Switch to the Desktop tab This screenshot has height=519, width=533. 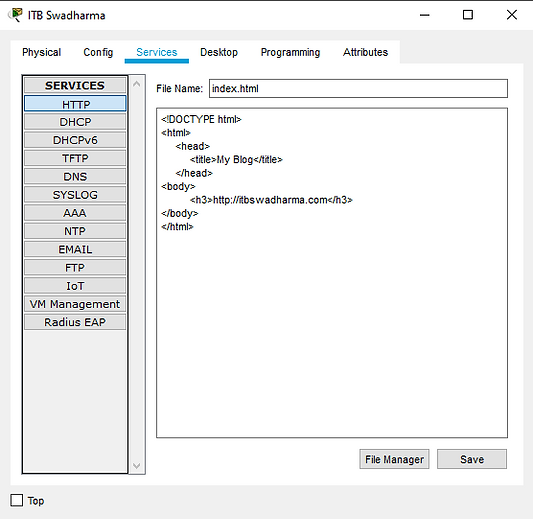point(219,52)
